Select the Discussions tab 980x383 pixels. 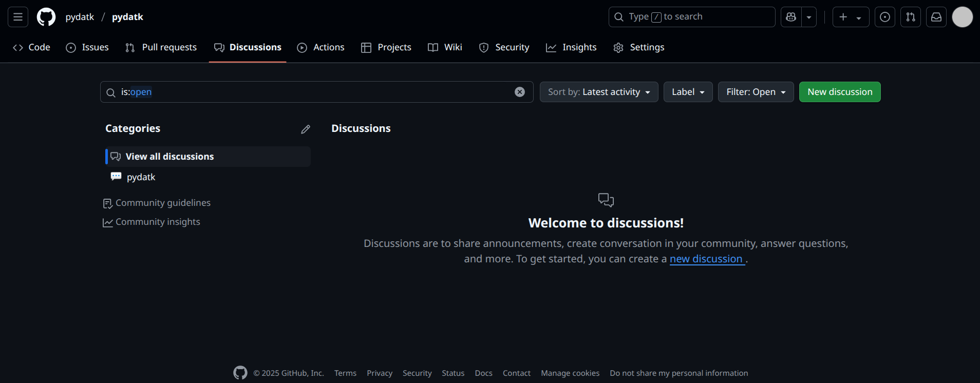[248, 47]
